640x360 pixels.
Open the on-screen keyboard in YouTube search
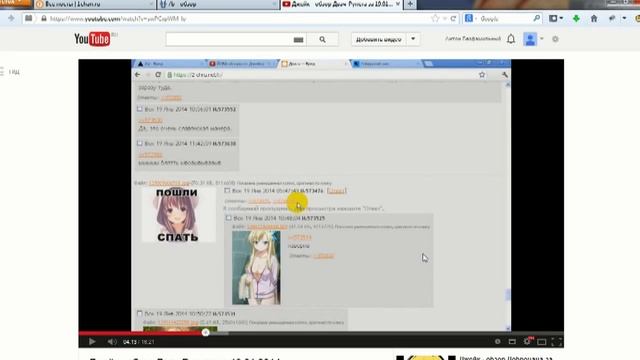pyautogui.click(x=298, y=40)
